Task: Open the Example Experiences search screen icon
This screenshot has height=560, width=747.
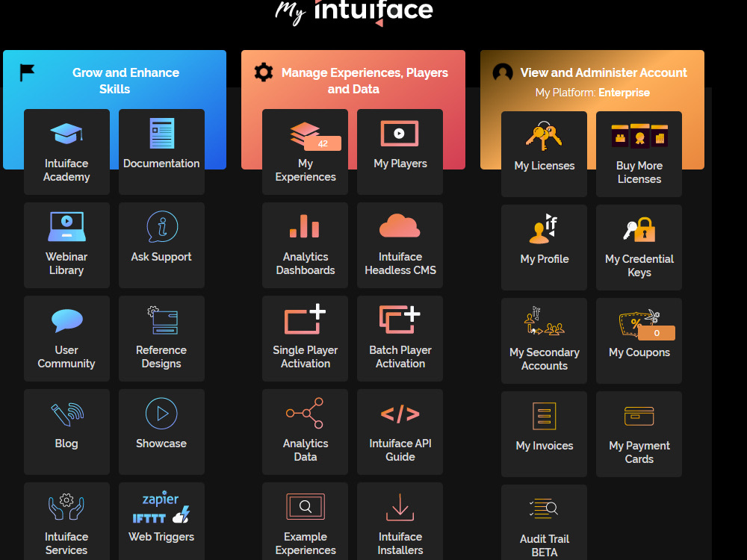Action: pos(306,507)
